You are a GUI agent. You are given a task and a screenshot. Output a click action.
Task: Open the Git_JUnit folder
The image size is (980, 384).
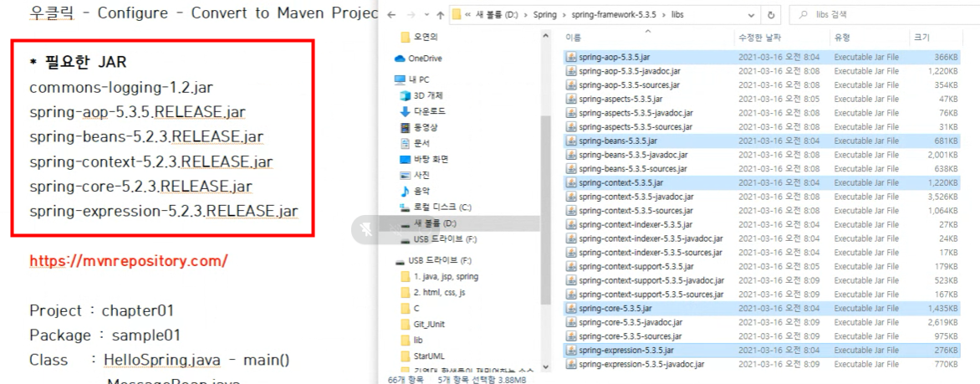pyautogui.click(x=422, y=324)
